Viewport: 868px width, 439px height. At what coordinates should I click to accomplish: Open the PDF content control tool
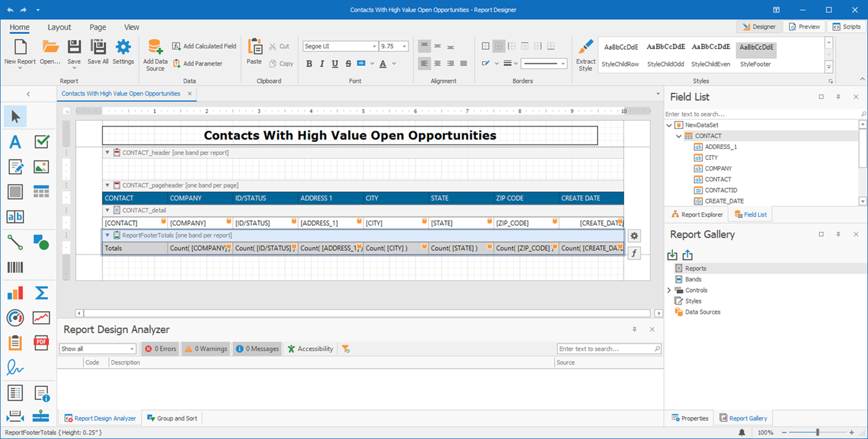pos(41,342)
